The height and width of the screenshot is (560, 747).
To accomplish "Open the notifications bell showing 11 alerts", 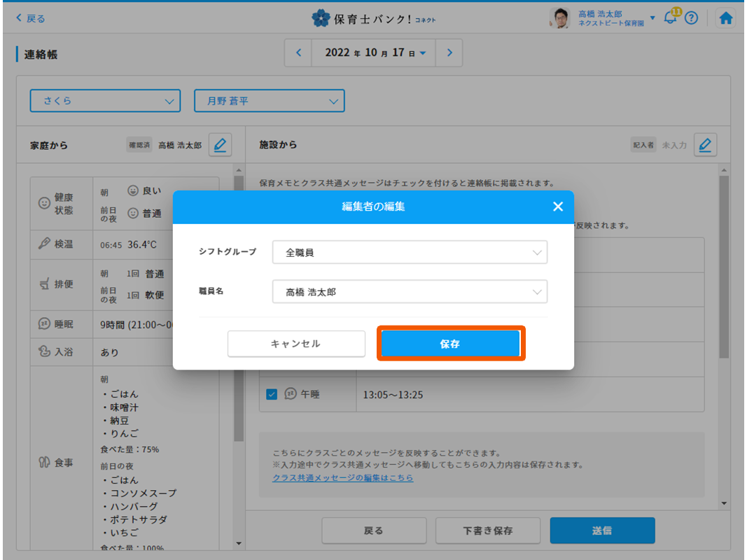I will click(x=670, y=18).
